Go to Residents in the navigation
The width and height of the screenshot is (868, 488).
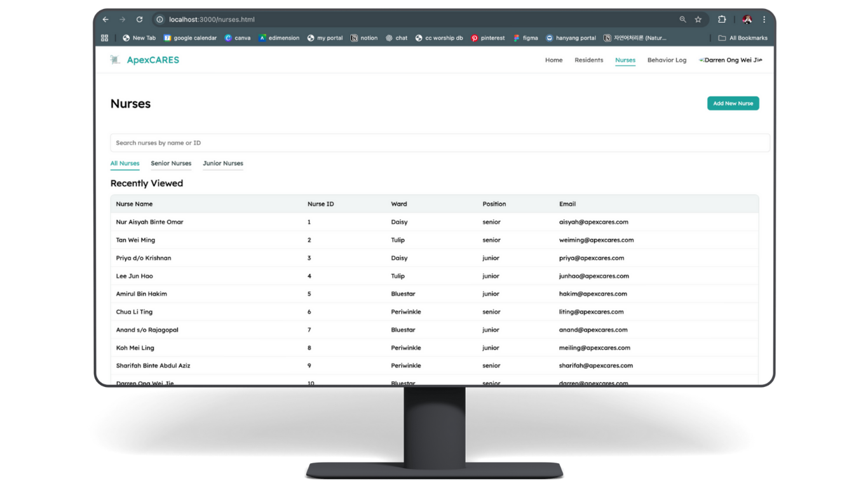point(588,60)
